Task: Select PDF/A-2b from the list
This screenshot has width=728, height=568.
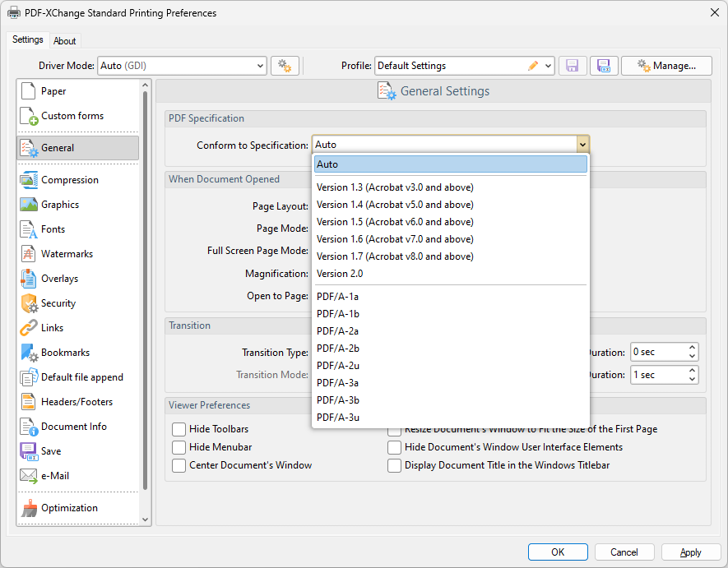Action: 338,348
